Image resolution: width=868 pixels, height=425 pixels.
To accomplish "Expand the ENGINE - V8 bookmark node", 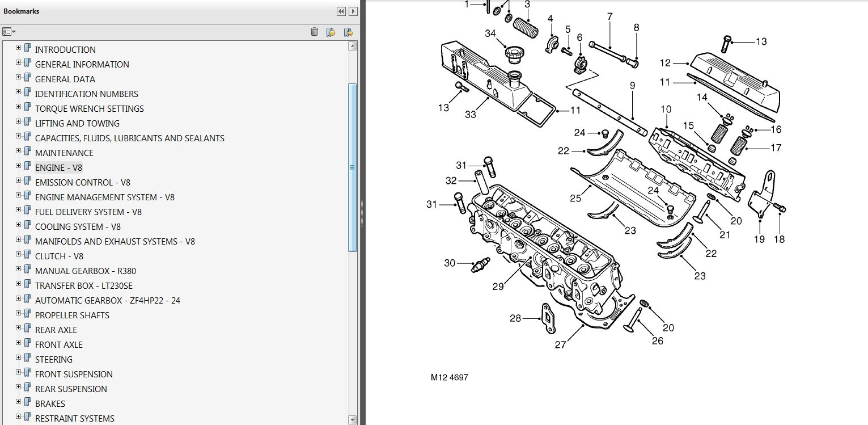I will 19,166.
